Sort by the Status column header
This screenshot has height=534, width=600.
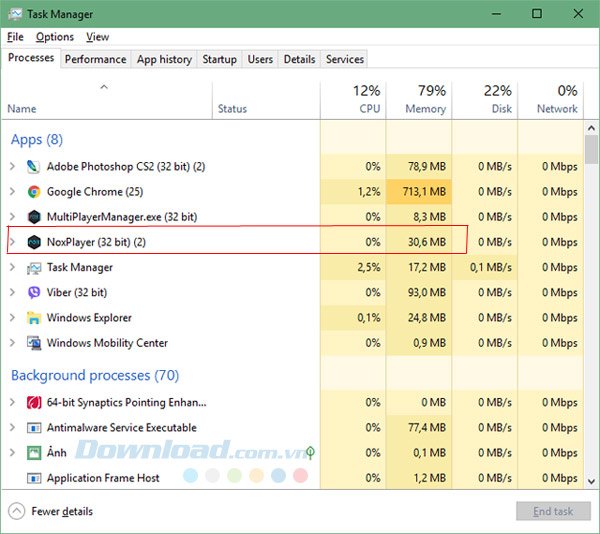266,100
